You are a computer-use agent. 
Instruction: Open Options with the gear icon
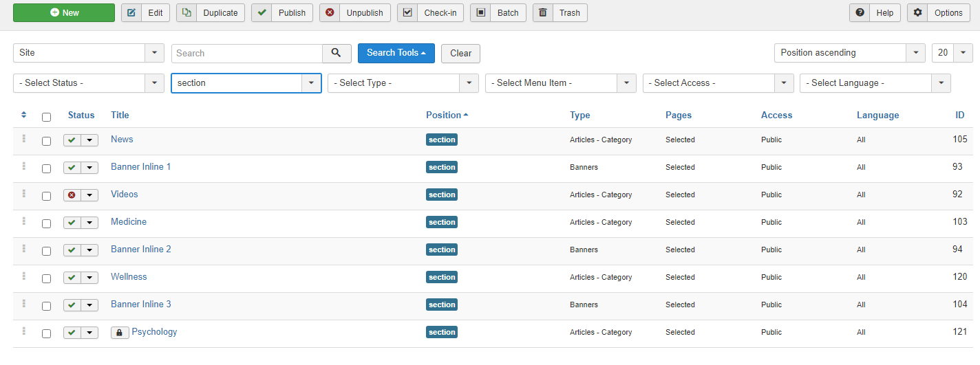coord(939,13)
